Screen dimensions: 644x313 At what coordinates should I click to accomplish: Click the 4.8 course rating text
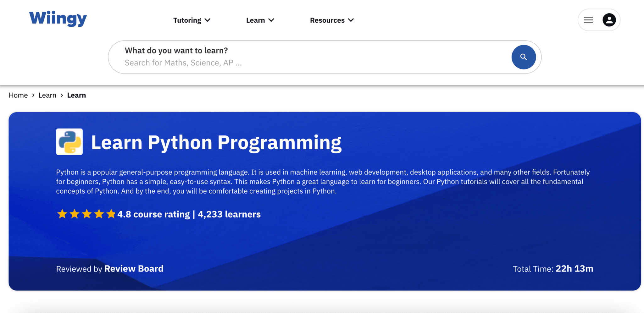[x=153, y=214]
